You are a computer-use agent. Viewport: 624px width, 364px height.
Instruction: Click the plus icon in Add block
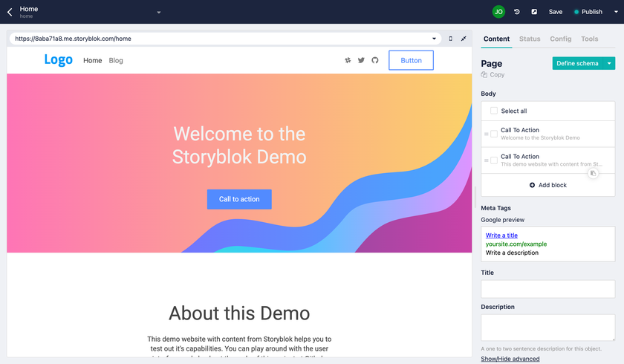[x=532, y=185]
